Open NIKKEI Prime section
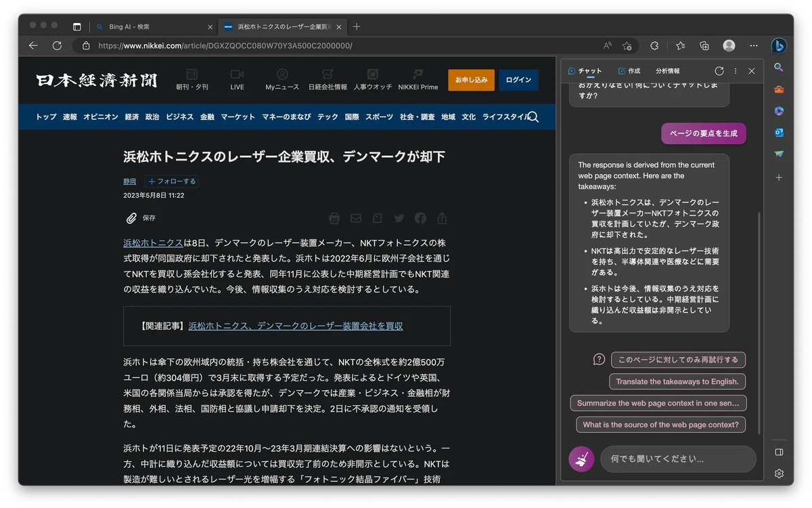 click(418, 79)
